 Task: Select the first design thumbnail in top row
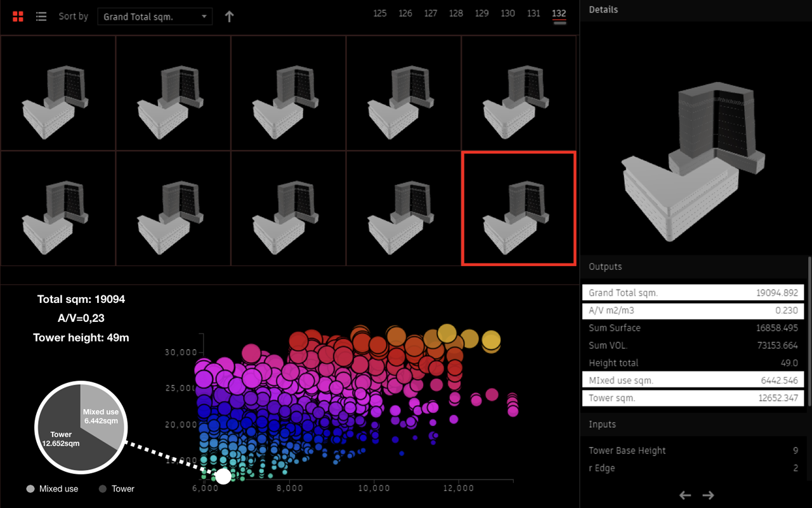pos(58,93)
